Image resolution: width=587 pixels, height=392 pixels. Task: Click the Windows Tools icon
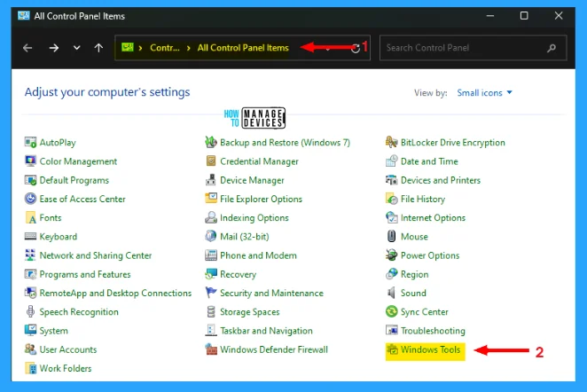392,349
